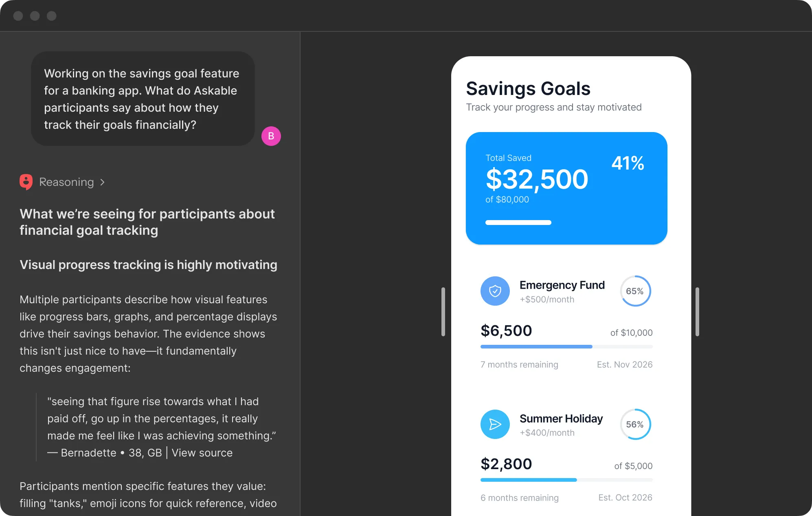This screenshot has height=516, width=812.
Task: Open the Emergency Fund goal title
Action: (562, 285)
